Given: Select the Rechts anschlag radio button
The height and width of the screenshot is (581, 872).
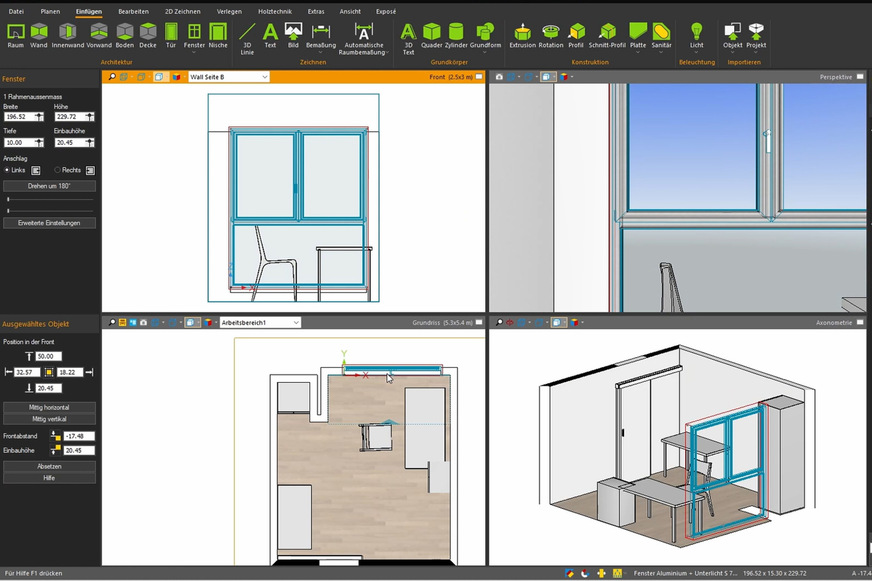Looking at the screenshot, I should click(x=60, y=170).
